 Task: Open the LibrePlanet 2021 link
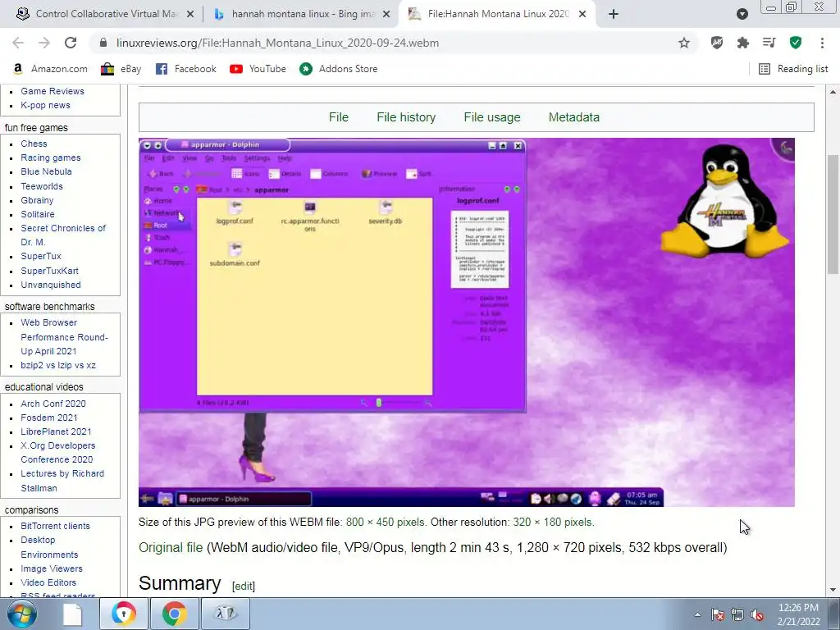point(56,431)
